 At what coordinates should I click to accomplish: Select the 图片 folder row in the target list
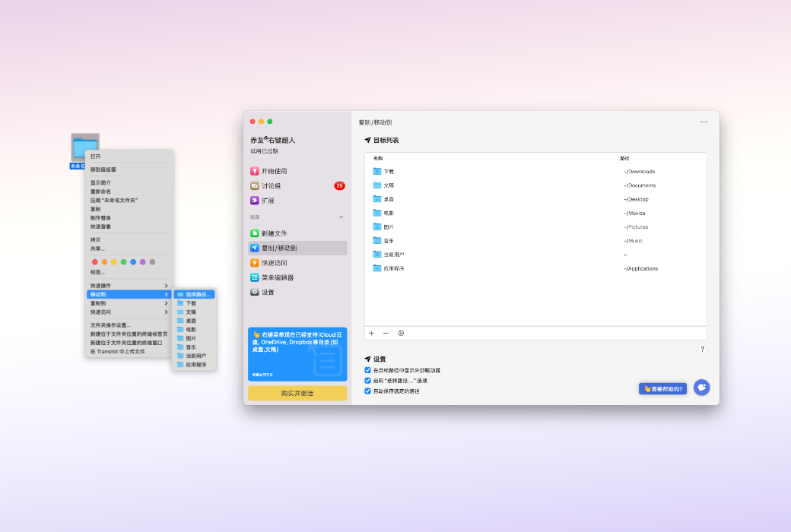(x=535, y=227)
